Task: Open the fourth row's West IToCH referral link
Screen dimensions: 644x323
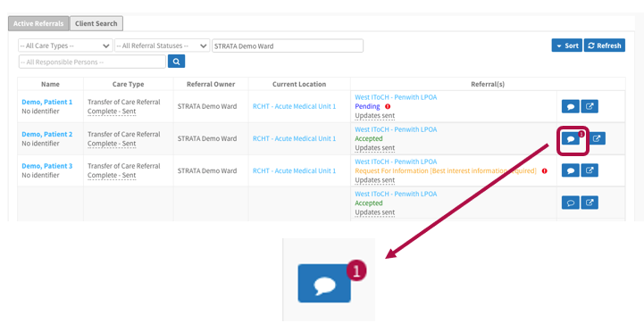Action: pos(396,194)
